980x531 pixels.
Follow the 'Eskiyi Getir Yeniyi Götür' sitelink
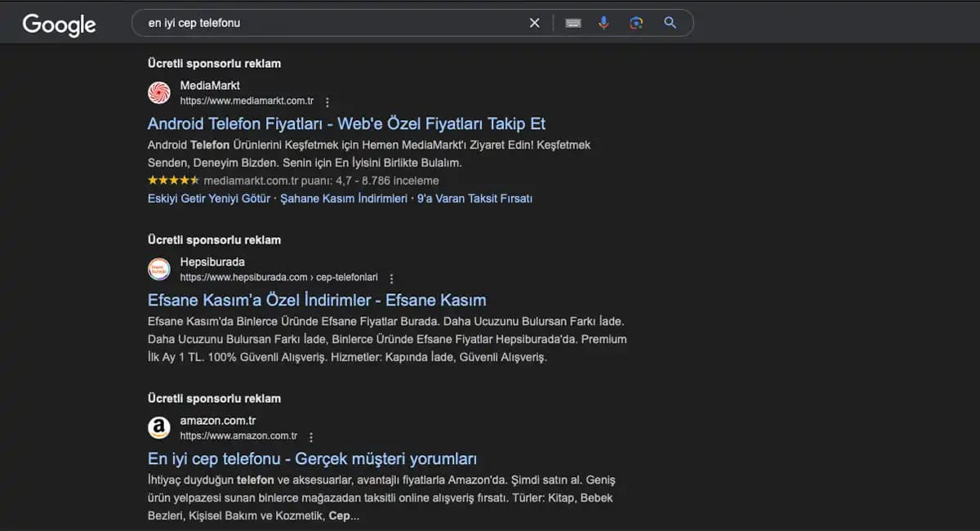click(209, 199)
